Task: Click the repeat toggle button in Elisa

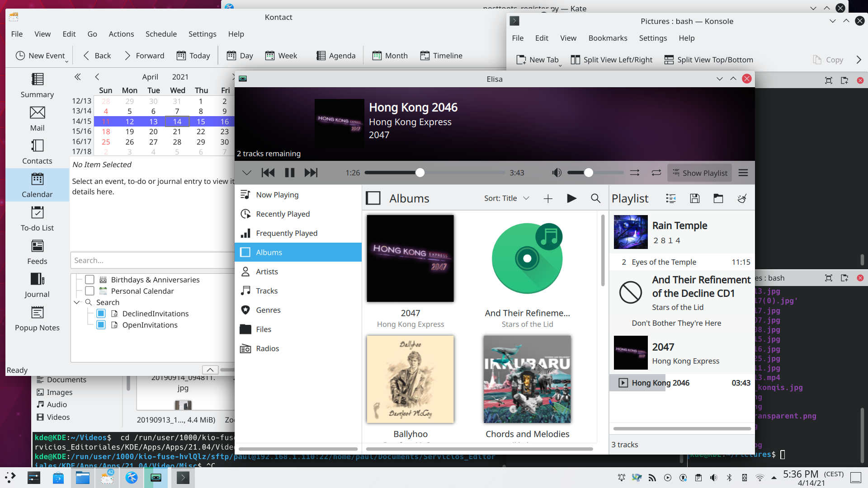Action: 656,173
